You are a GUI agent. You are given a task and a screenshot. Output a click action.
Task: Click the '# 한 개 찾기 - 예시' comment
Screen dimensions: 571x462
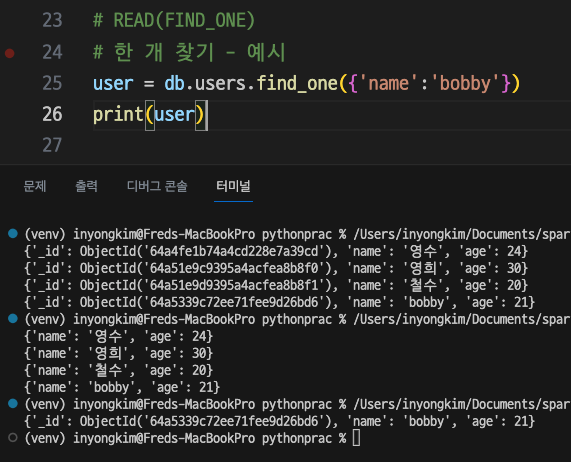[x=189, y=52]
